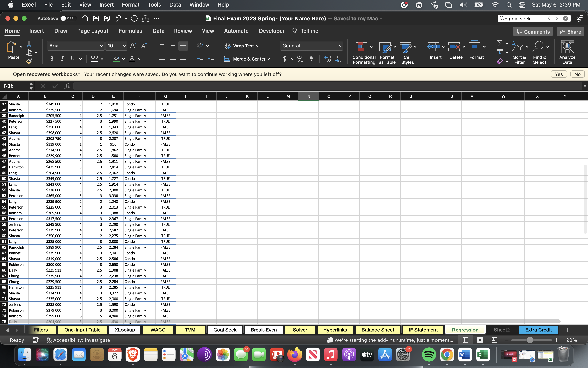588x368 pixels.
Task: Click Yes to open recovered workbooks
Action: [x=559, y=74]
